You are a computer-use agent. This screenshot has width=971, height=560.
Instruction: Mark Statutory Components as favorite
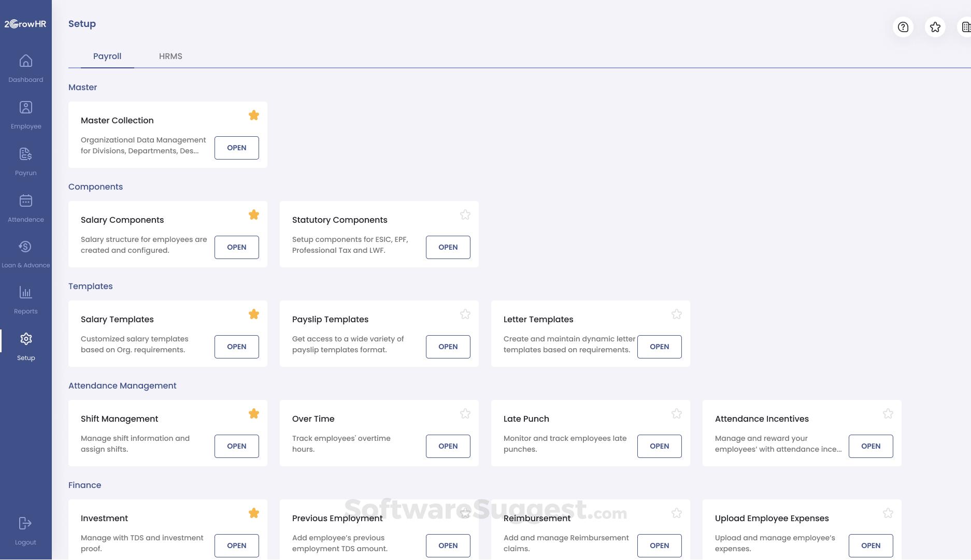[465, 215]
